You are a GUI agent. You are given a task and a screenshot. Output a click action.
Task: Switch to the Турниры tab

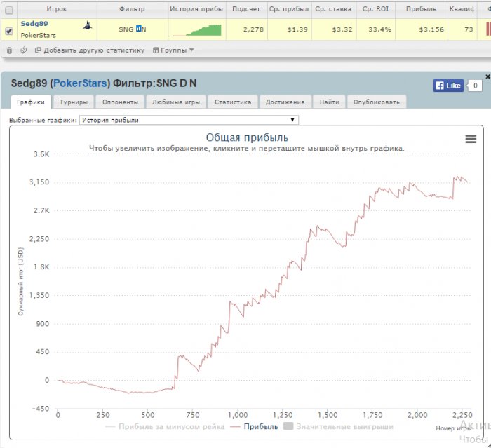(74, 102)
